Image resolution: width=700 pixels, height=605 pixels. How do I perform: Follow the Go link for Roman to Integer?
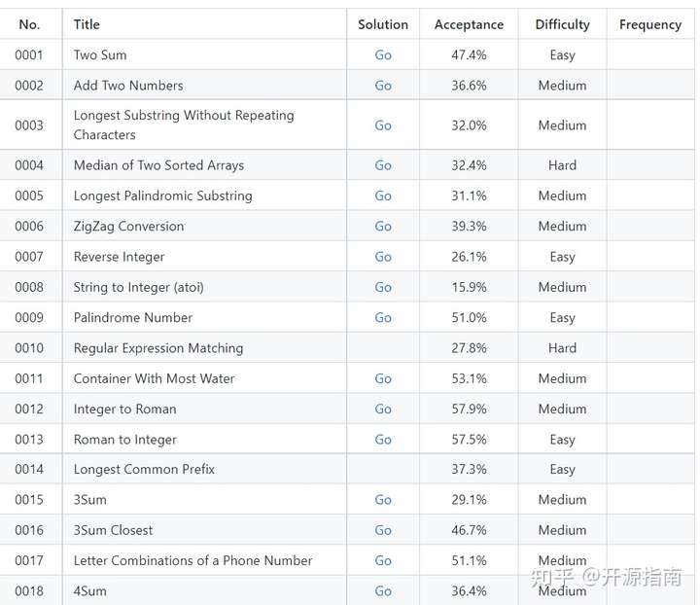(383, 440)
